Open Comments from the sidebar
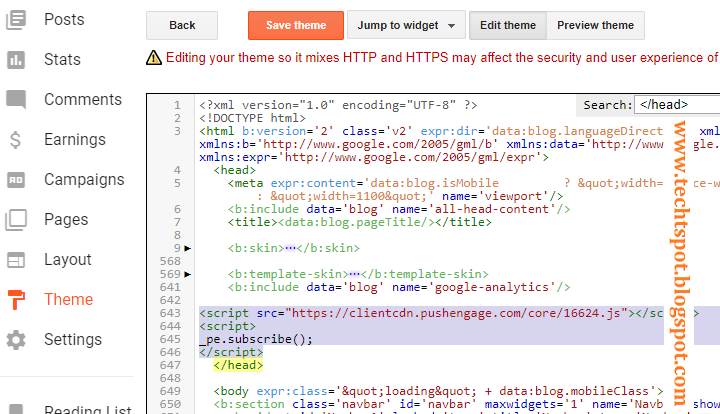 point(83,100)
